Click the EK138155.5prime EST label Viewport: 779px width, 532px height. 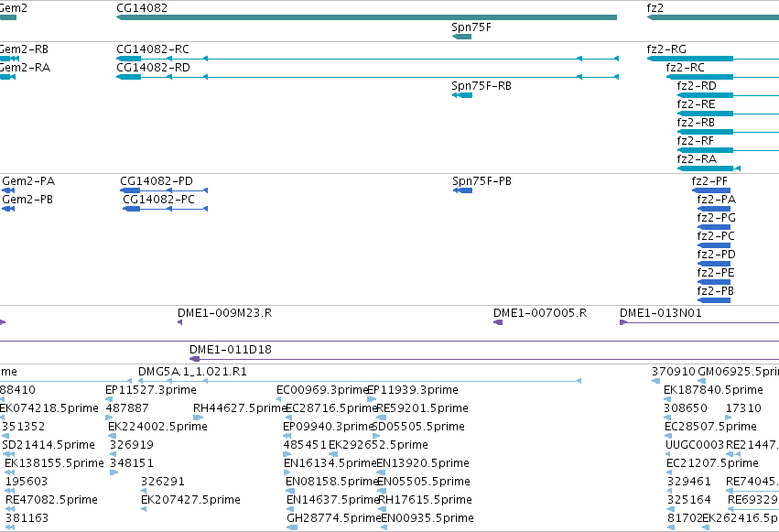pyautogui.click(x=54, y=464)
